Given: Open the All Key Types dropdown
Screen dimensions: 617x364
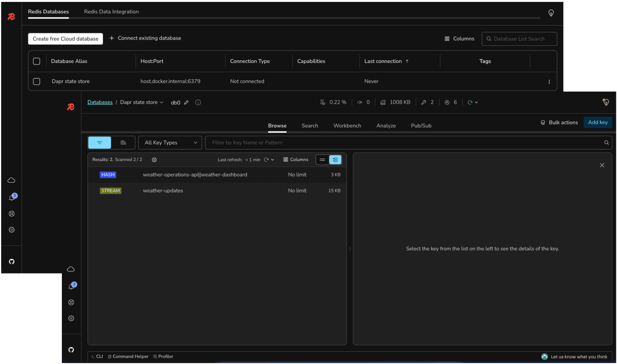Looking at the screenshot, I should click(170, 143).
